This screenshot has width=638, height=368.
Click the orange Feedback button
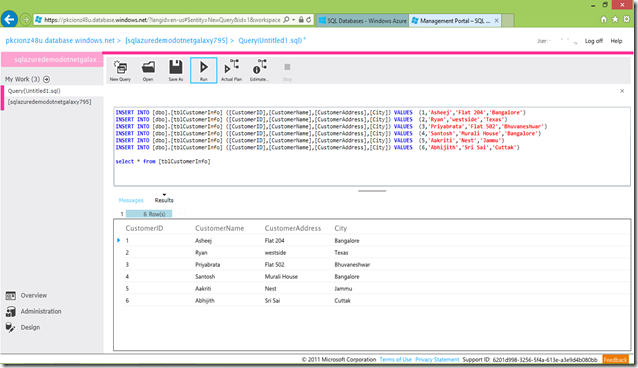(615, 359)
